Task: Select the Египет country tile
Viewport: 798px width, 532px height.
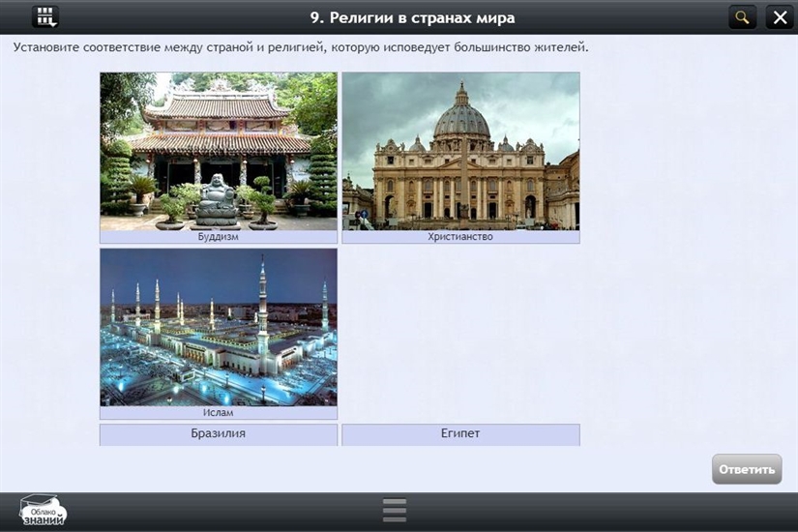Action: (460, 434)
